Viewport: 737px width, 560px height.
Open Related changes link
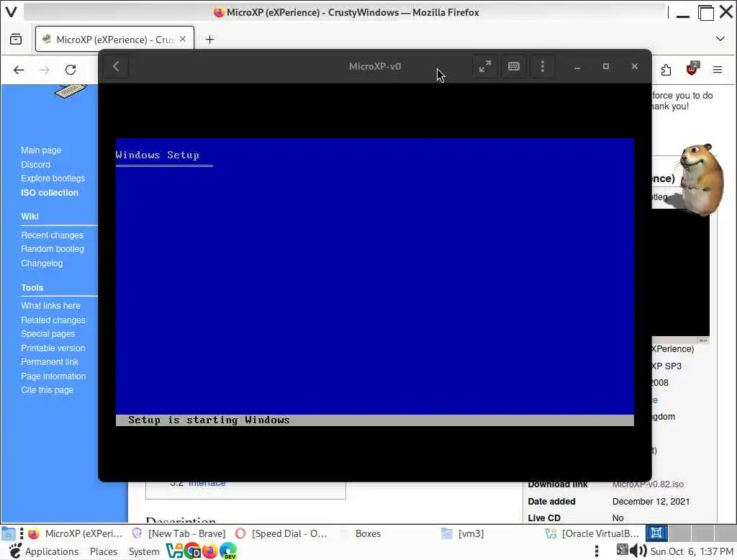click(x=53, y=320)
